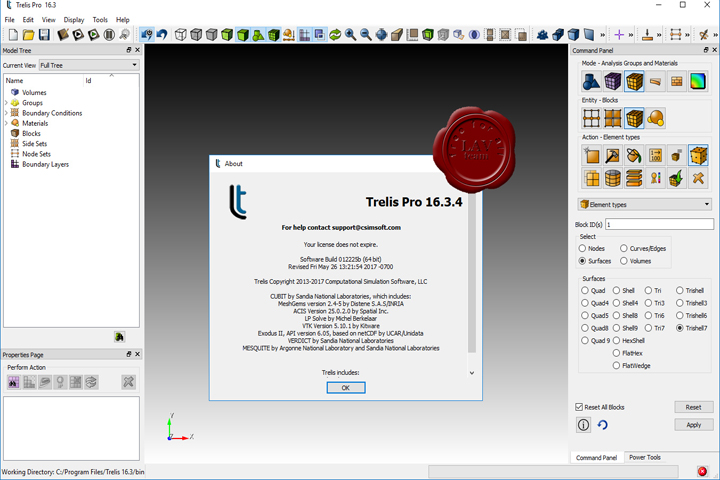Screen dimensions: 720x480
Task: Select the Curves/Edges radio button
Action: click(x=624, y=248)
